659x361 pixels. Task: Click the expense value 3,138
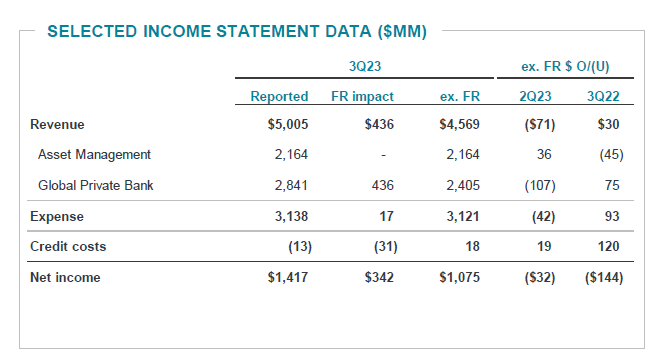click(292, 216)
